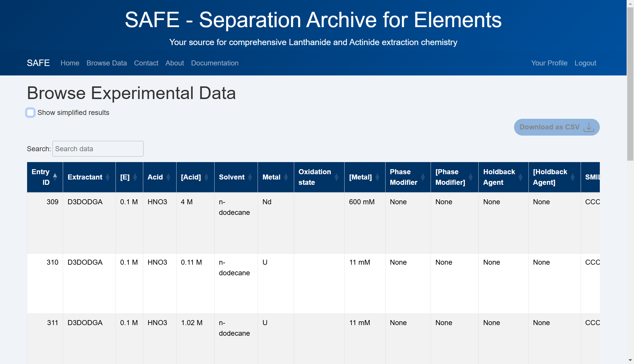634x364 pixels.
Task: Click the [E] column sort icon
Action: pos(135,177)
